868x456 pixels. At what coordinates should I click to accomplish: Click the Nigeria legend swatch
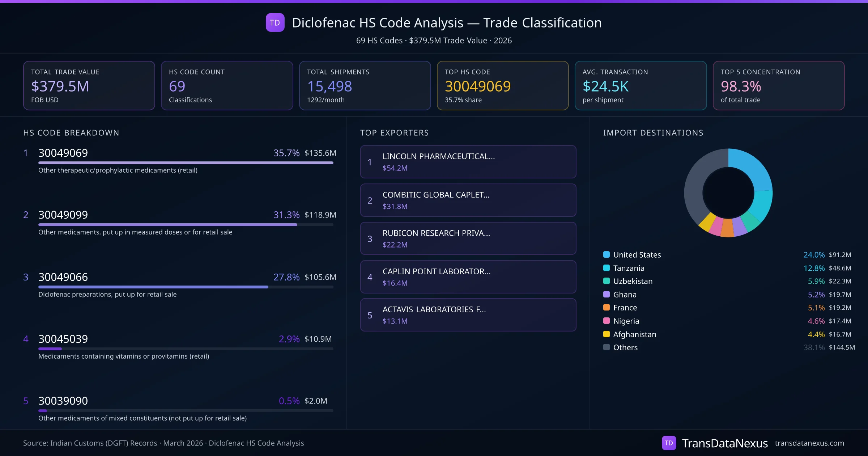coord(606,321)
